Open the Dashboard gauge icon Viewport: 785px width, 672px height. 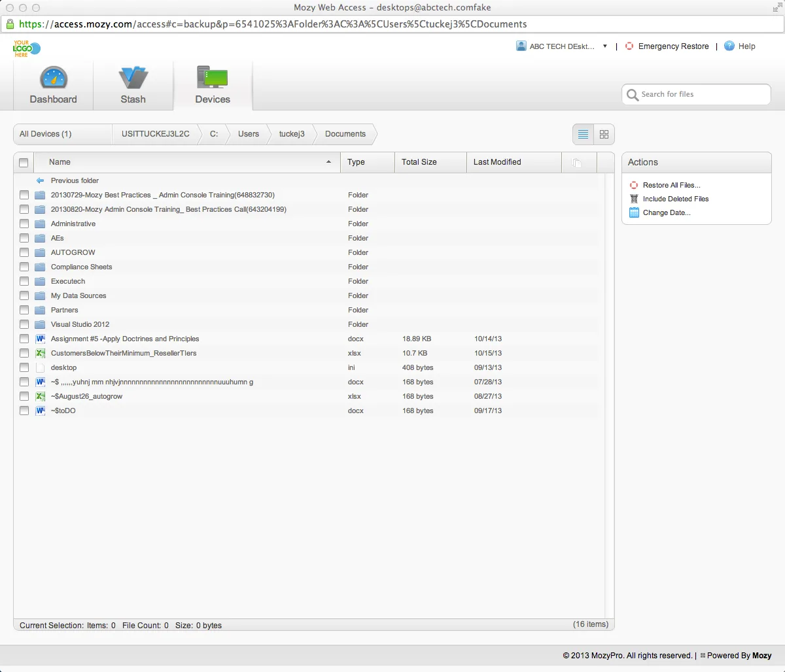point(54,78)
